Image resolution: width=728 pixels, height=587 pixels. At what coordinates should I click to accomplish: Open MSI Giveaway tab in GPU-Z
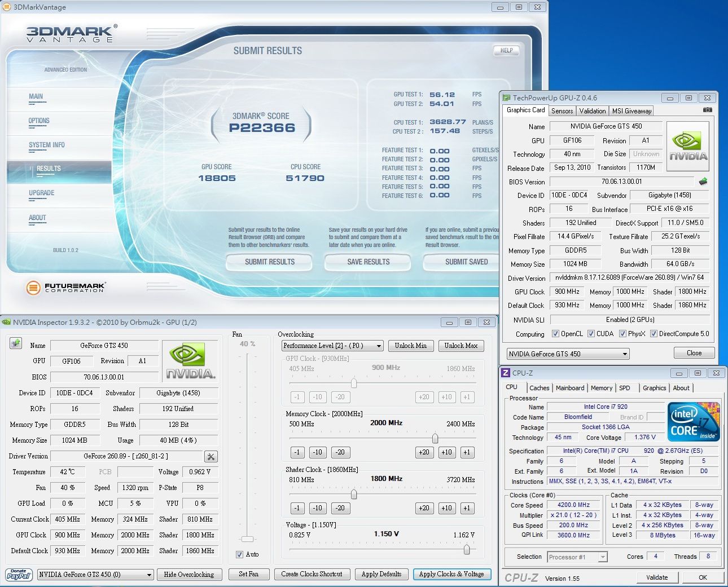pyautogui.click(x=631, y=111)
